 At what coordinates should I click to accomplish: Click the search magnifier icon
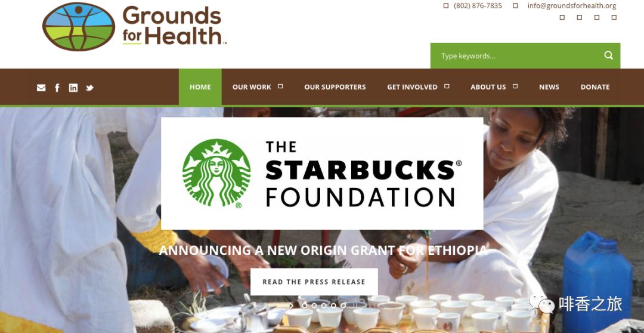(609, 55)
